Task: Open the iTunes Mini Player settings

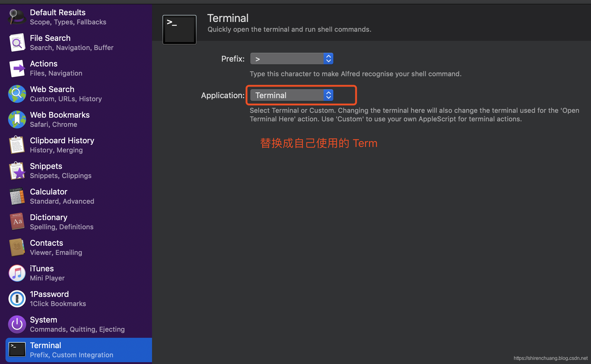Action: 79,273
